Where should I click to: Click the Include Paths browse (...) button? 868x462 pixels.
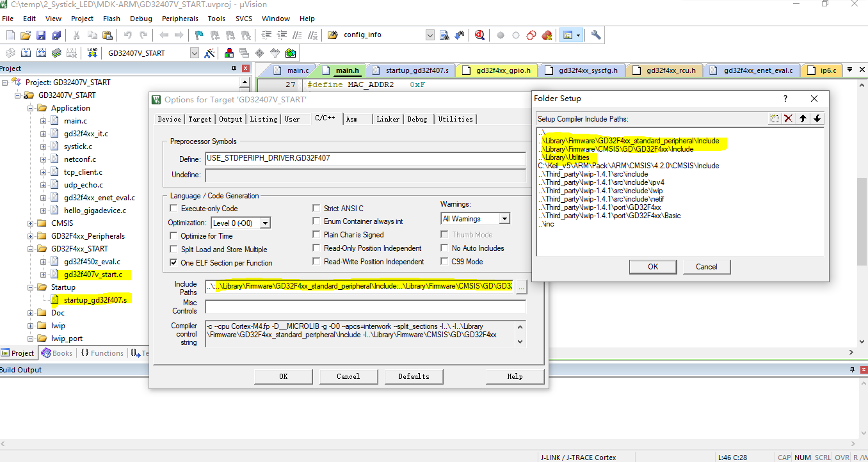coord(521,287)
